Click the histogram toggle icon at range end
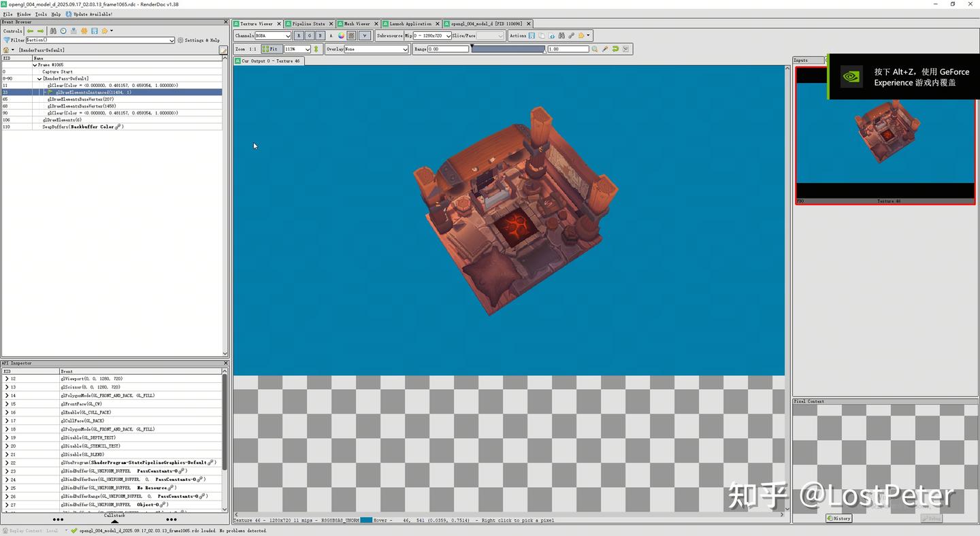Viewport: 980px width, 536px height. [625, 49]
